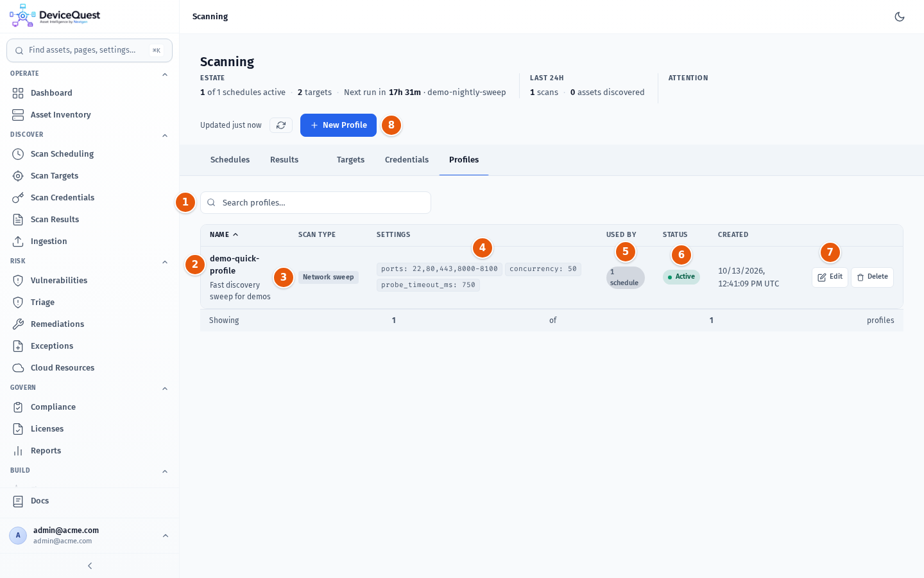
Task: Collapse the RISK section
Action: click(x=165, y=262)
